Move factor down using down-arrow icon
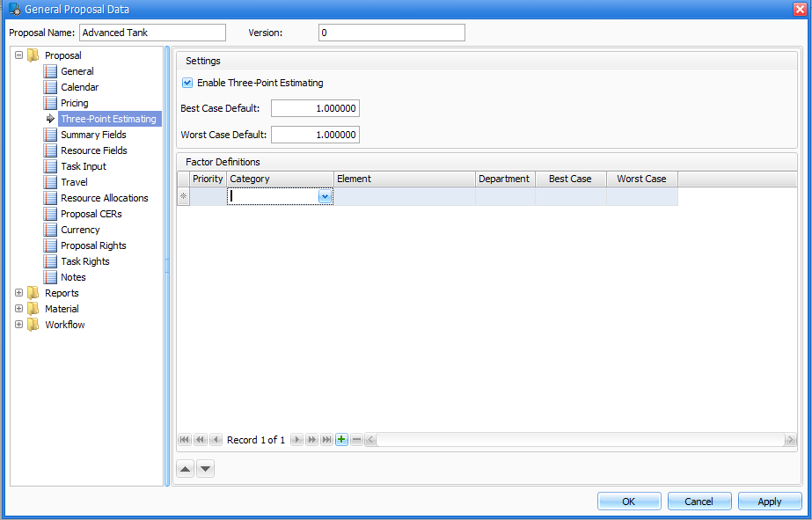This screenshot has height=520, width=812. 205,468
